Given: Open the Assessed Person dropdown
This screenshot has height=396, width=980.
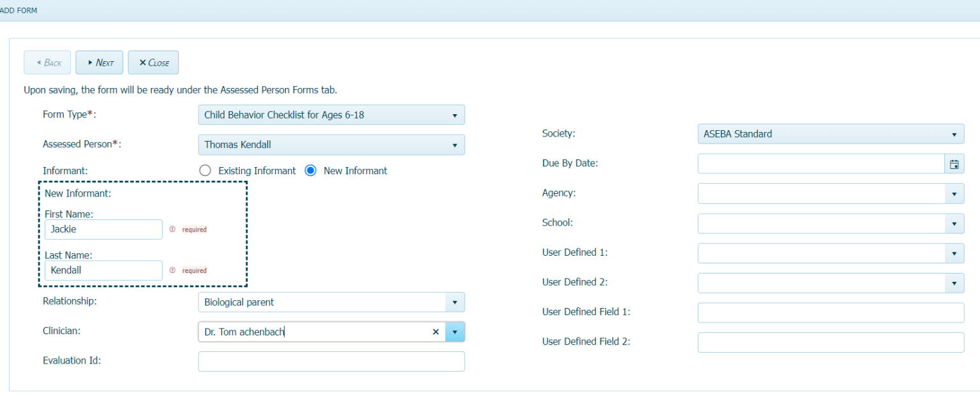Looking at the screenshot, I should (455, 145).
